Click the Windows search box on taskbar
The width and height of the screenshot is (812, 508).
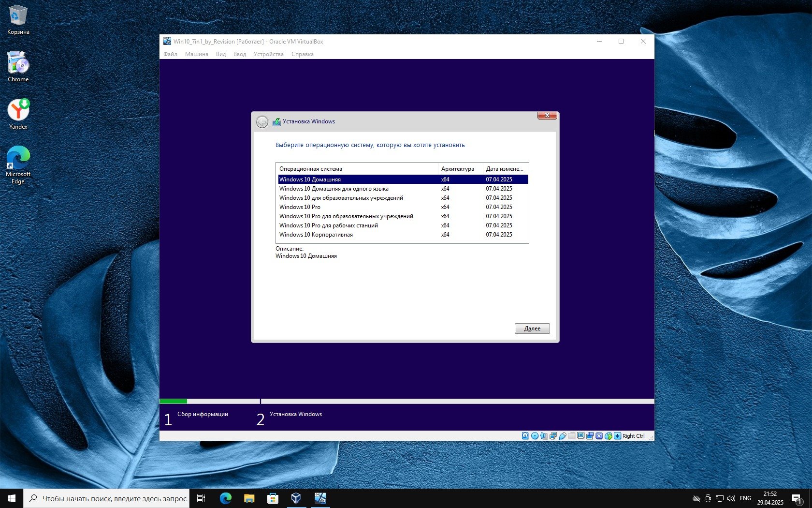(x=106, y=498)
